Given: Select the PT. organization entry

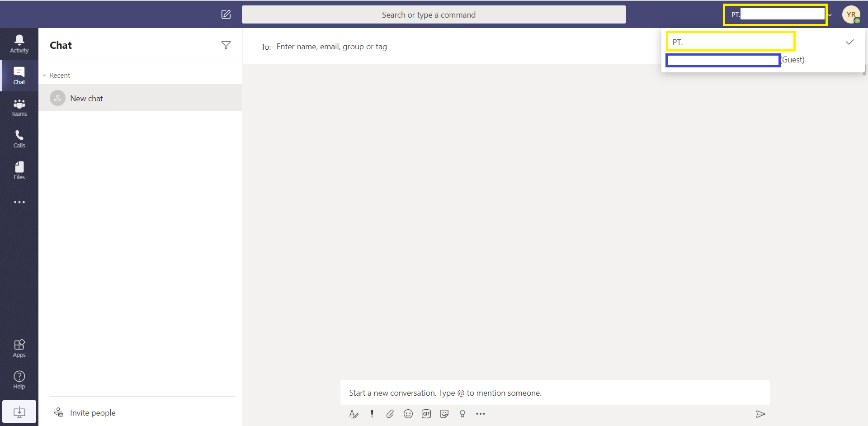Looking at the screenshot, I should (763, 42).
